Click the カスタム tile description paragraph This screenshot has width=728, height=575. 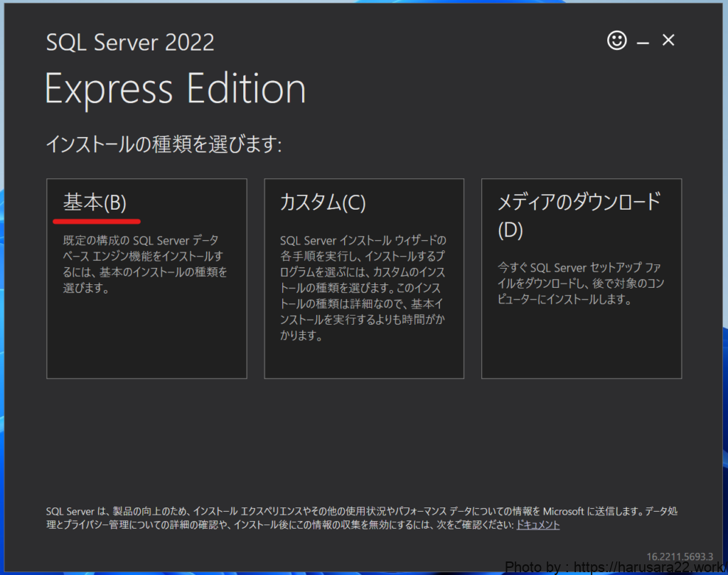[x=363, y=288]
